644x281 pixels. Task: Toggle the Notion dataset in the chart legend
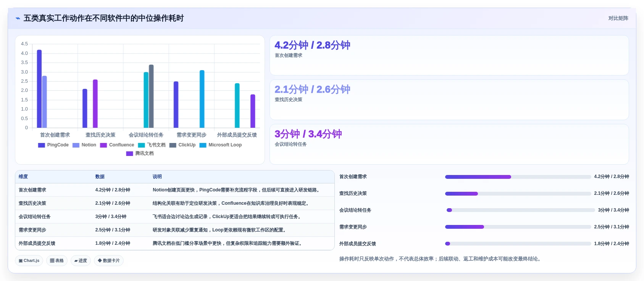[x=84, y=145]
